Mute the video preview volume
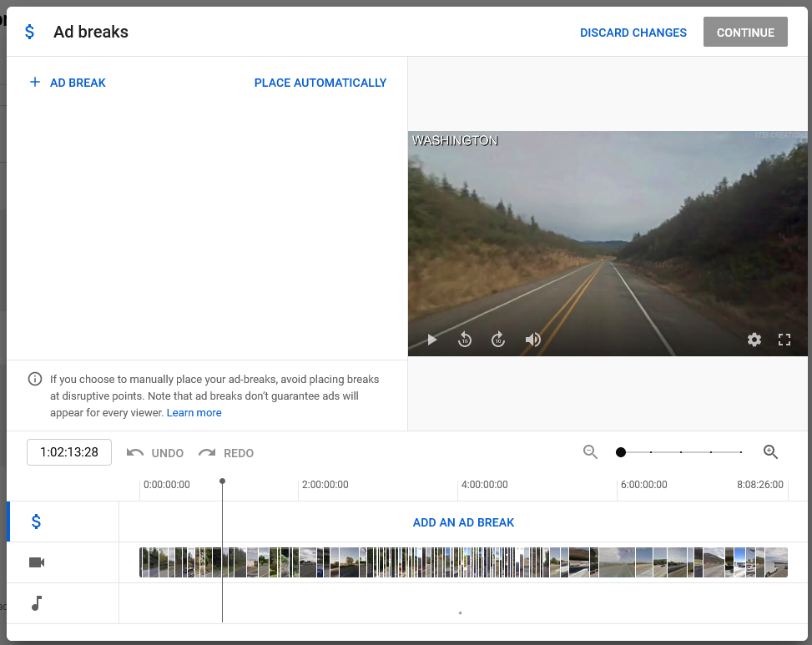This screenshot has height=645, width=812. [x=533, y=340]
